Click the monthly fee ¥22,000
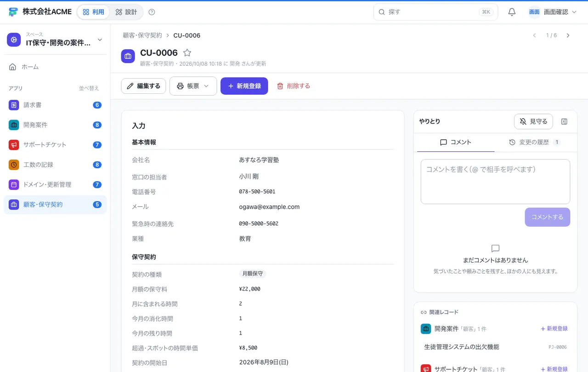The width and height of the screenshot is (588, 372). 250,289
